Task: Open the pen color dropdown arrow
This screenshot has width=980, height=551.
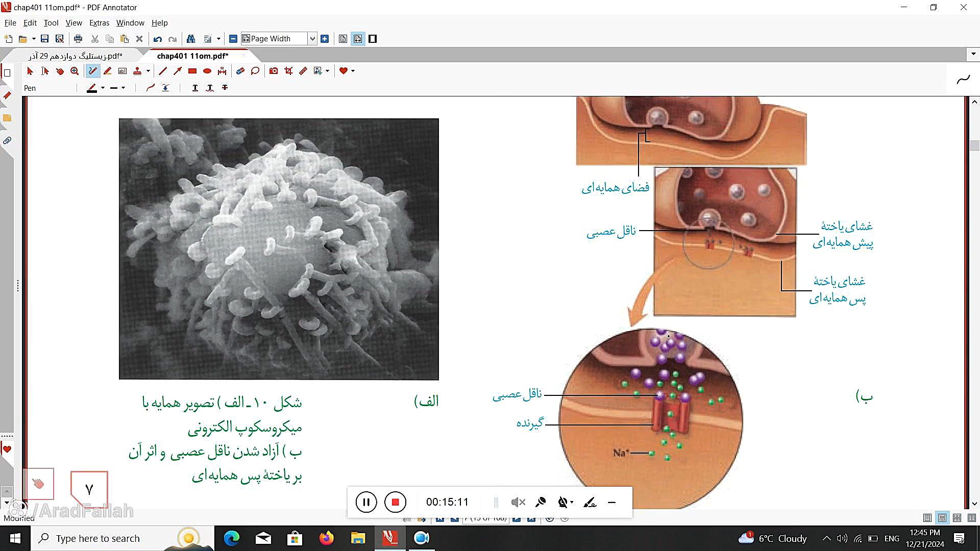Action: click(x=103, y=88)
